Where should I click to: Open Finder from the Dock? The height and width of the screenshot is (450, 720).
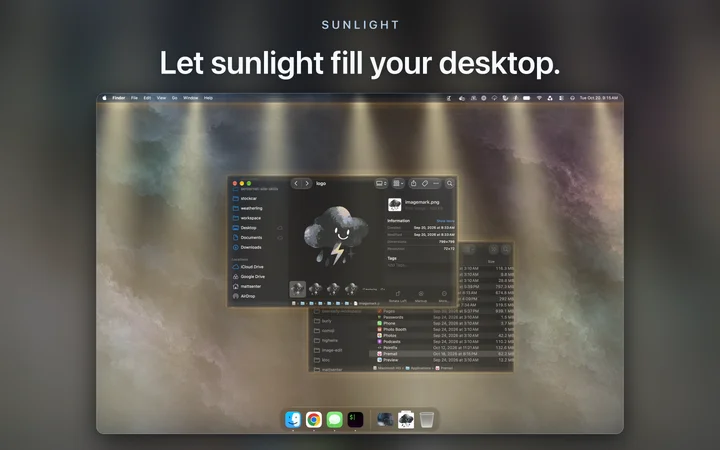click(292, 419)
